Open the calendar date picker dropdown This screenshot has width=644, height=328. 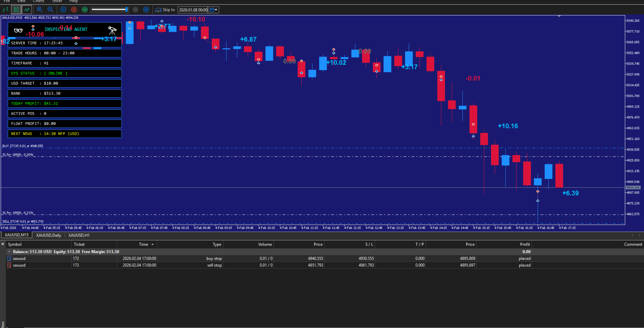point(214,10)
